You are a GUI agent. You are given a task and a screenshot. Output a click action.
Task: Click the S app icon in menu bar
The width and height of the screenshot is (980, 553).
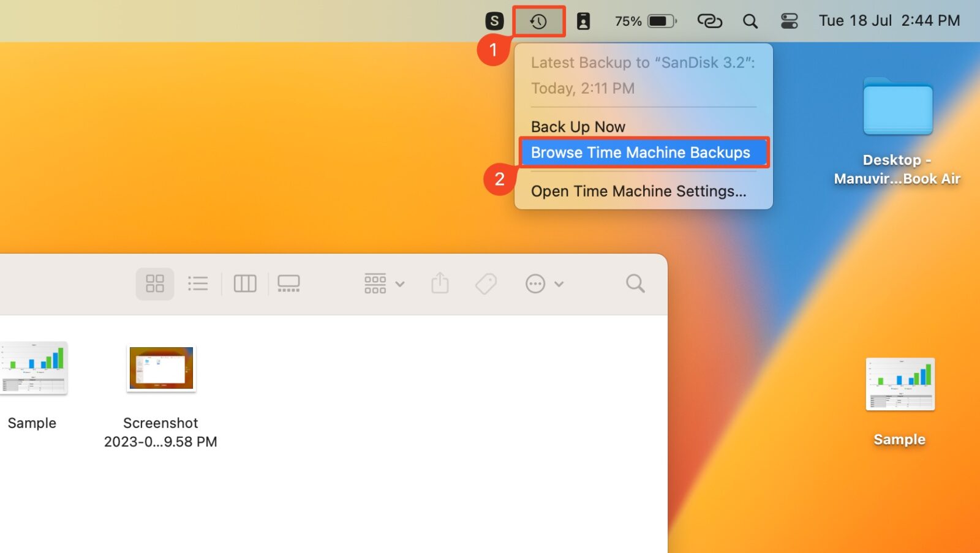(494, 20)
